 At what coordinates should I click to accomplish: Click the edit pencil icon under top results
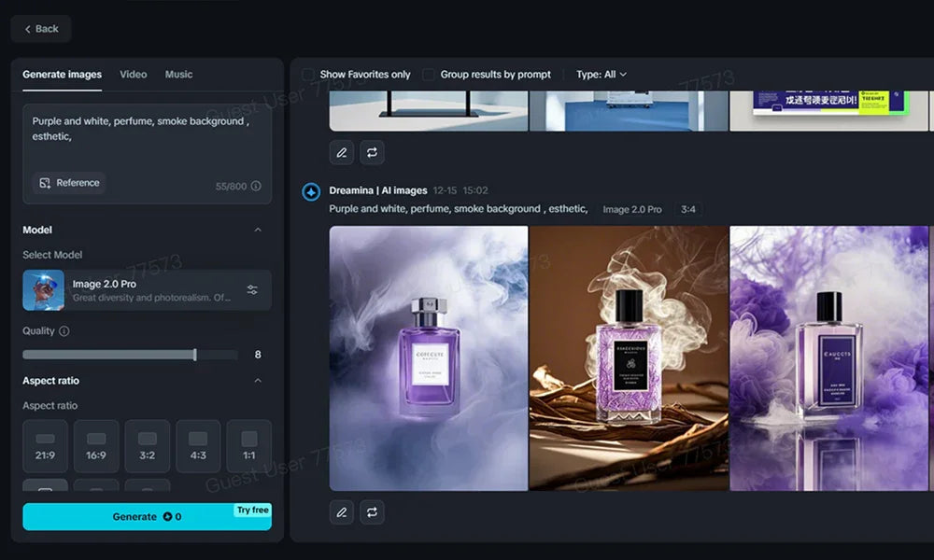(342, 152)
